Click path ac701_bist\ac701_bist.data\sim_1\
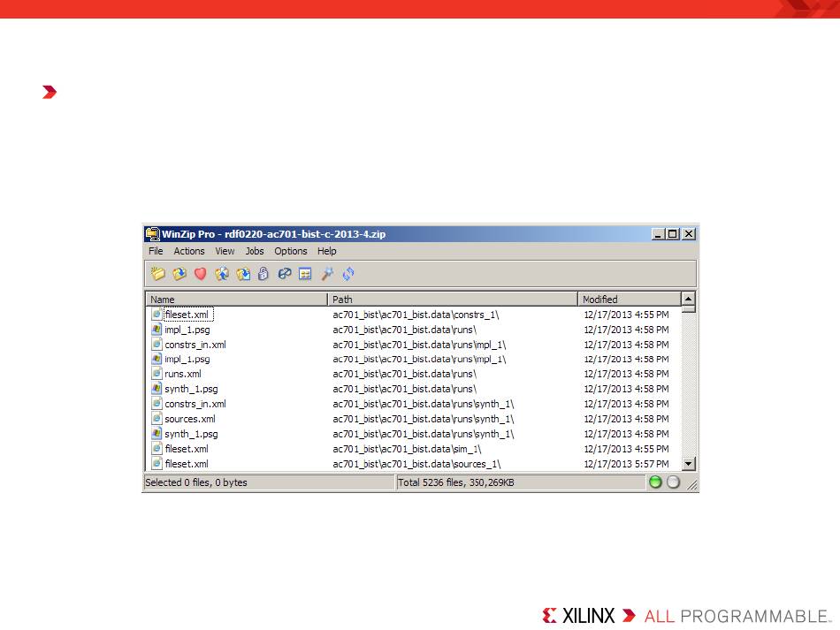 (x=407, y=449)
